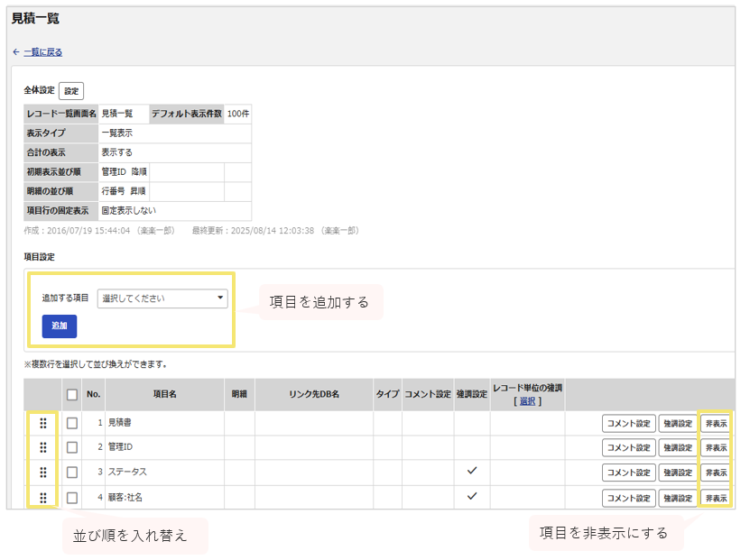Click the blue 追加 button

click(x=60, y=326)
